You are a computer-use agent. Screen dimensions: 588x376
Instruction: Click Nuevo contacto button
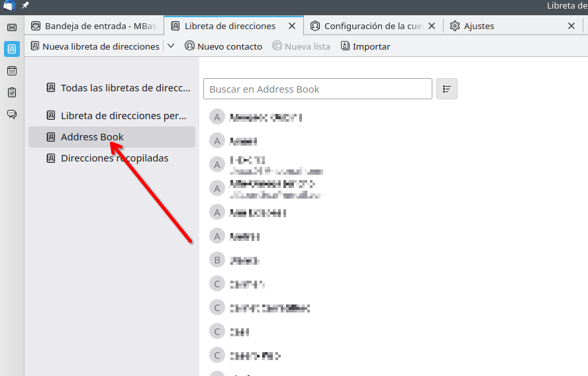point(223,46)
